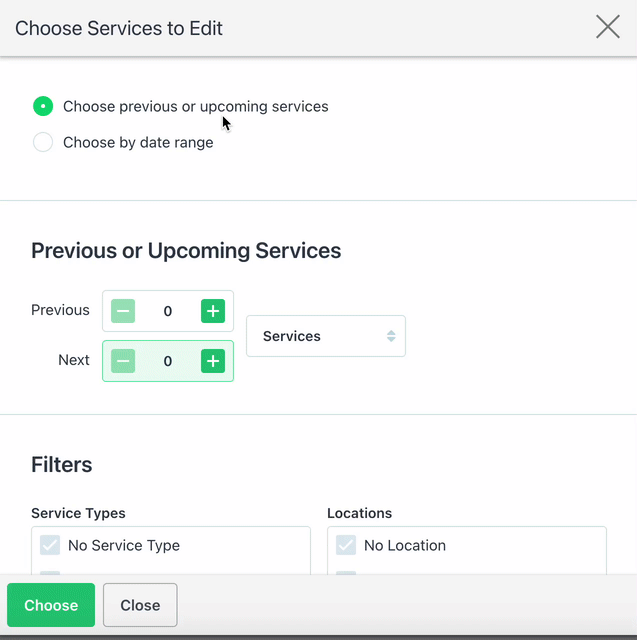637x640 pixels.
Task: Toggle the partially hidden checkbox under No Location
Action: [346, 573]
